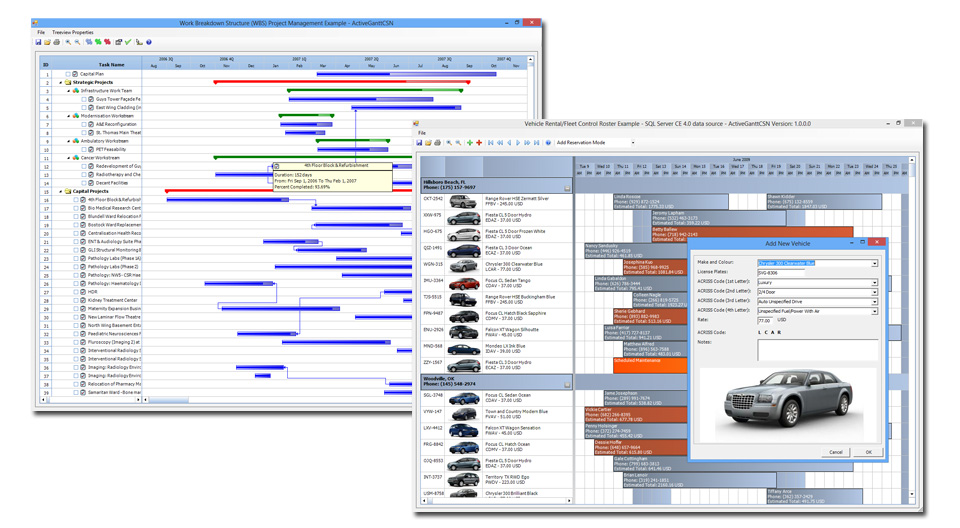Collapse Hillsboro Beach, FL group button
This screenshot has width=960, height=528.
tap(567, 189)
